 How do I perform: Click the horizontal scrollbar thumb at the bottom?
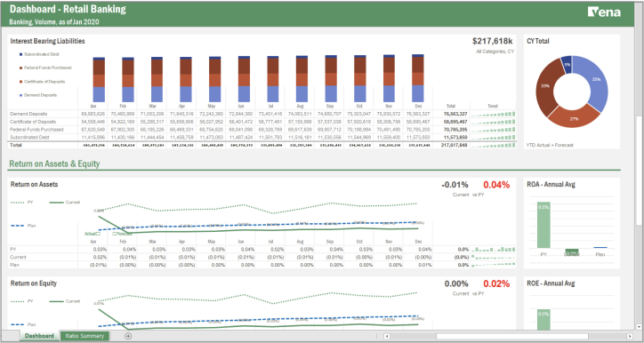[512, 336]
